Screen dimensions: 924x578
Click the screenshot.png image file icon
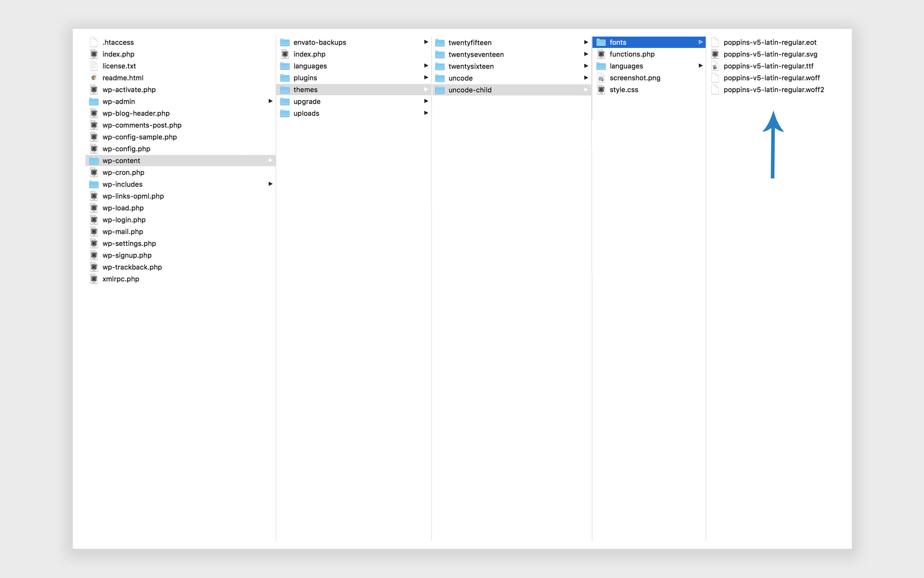point(601,78)
